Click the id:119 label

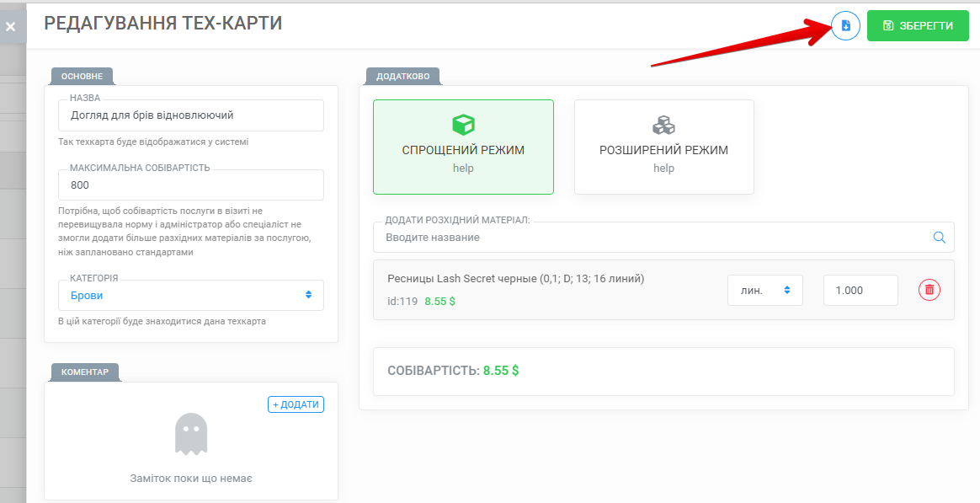(402, 301)
